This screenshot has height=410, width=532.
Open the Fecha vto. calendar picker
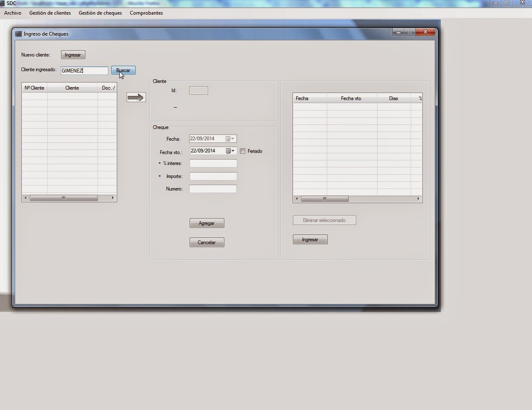click(x=230, y=151)
